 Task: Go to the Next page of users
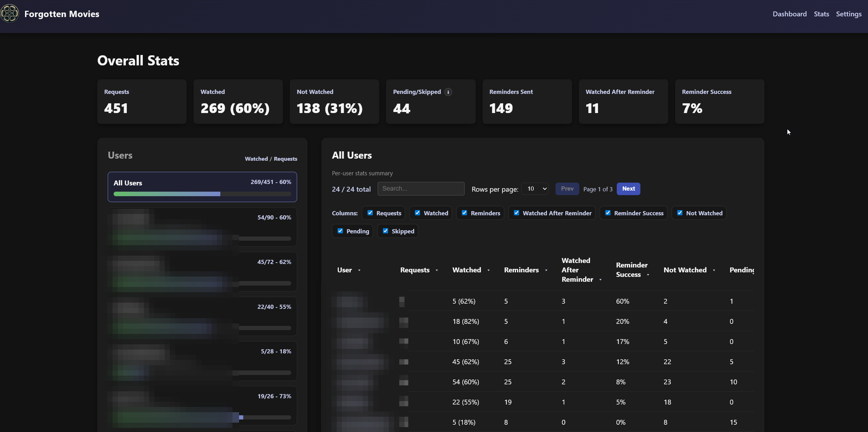[x=628, y=189]
